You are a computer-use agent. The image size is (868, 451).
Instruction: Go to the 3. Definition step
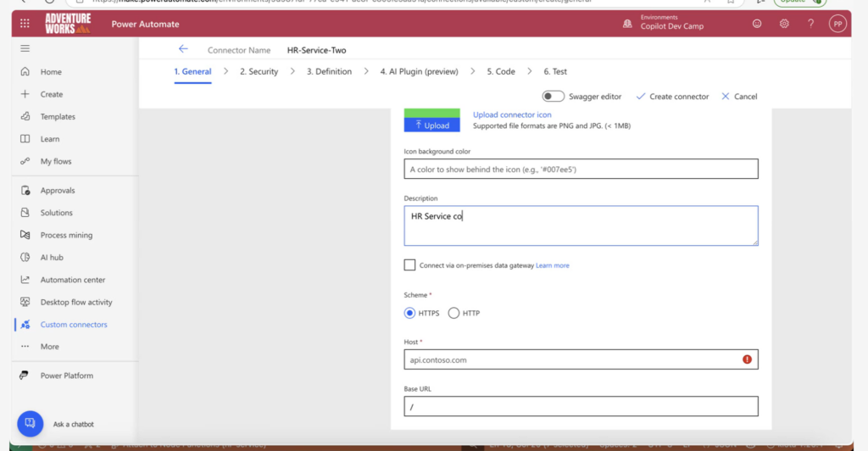tap(329, 72)
